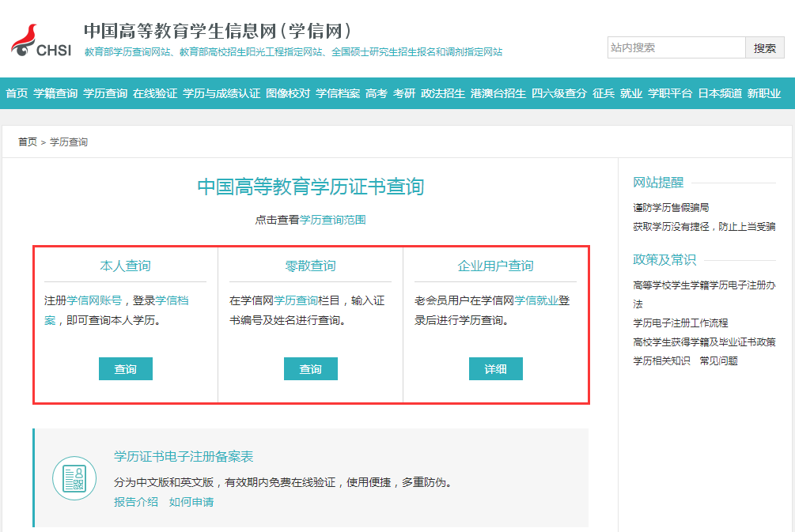795x532 pixels.
Task: Open the 报告介绍 link
Action: 136,502
